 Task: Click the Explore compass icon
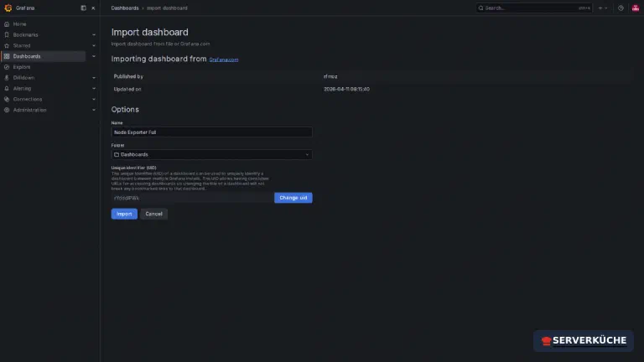pyautogui.click(x=7, y=67)
